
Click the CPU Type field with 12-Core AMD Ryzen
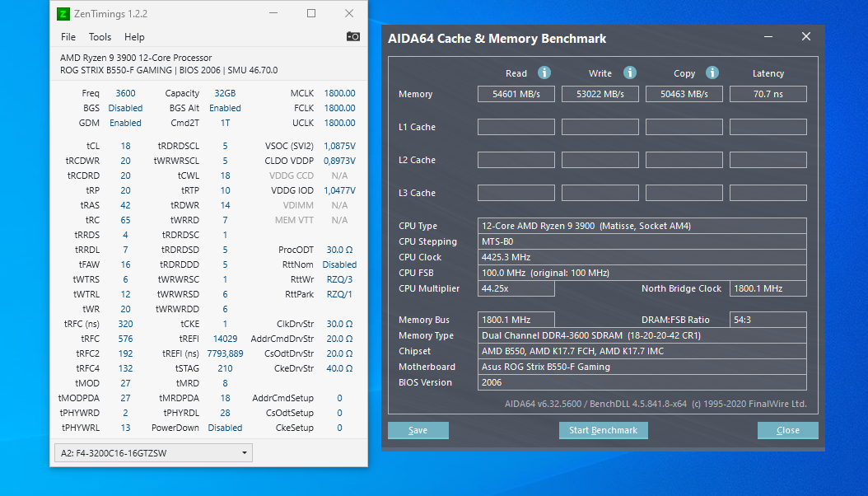tap(642, 226)
